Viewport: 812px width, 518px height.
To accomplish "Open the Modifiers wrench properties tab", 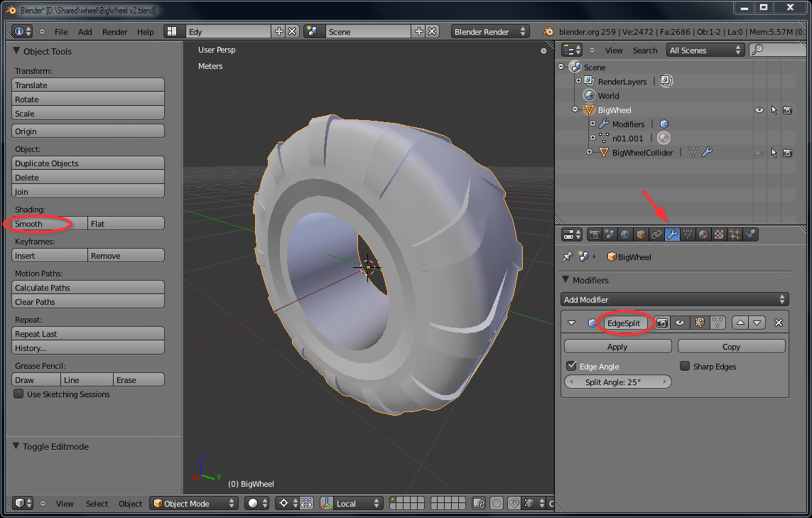I will click(x=672, y=234).
